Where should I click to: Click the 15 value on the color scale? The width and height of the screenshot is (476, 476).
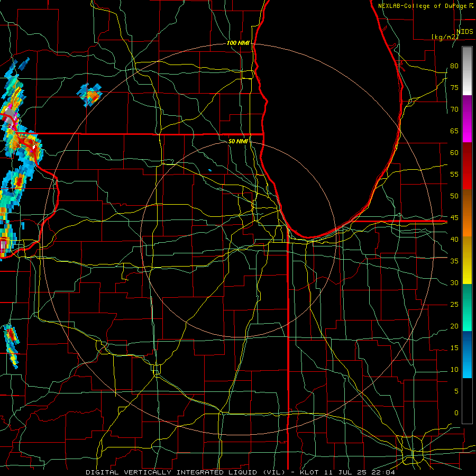454,347
